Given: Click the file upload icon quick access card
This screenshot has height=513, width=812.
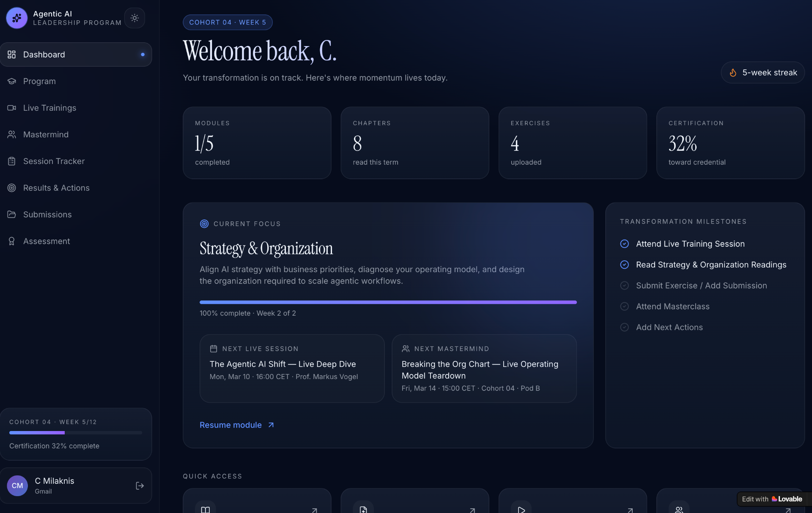Looking at the screenshot, I should 414,501.
